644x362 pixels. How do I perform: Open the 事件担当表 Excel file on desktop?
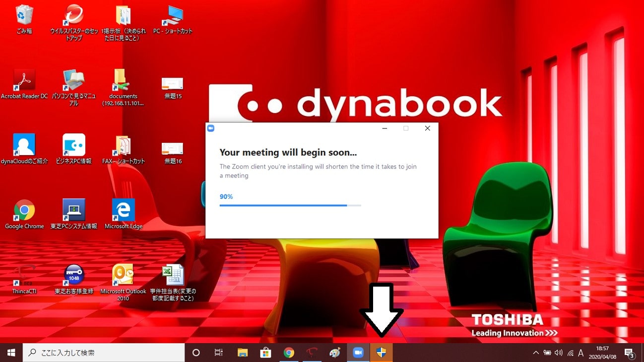pos(173,282)
